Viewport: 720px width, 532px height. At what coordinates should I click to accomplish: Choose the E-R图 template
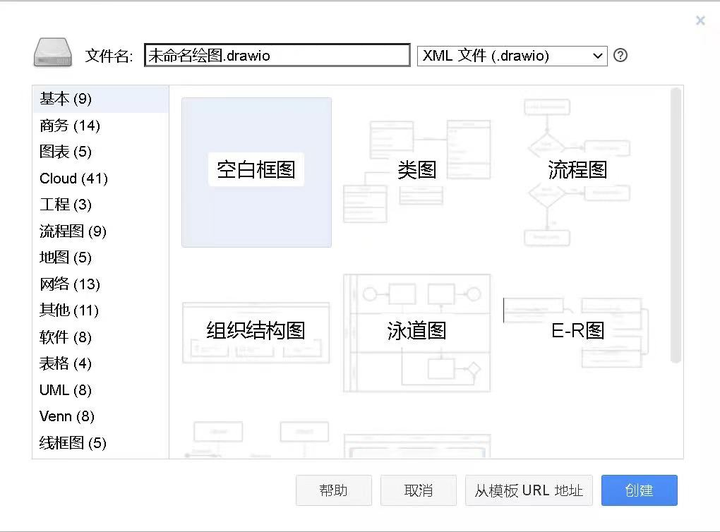(x=578, y=332)
